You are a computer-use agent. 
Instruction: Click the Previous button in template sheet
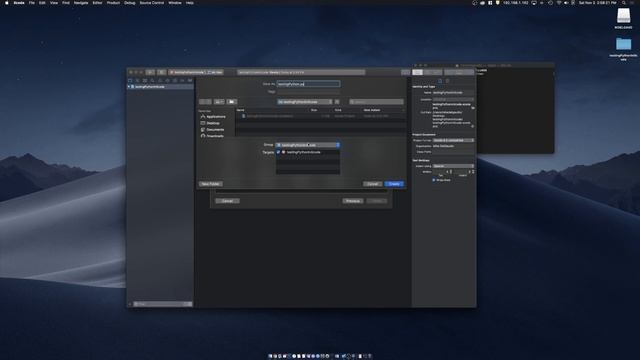(353, 201)
